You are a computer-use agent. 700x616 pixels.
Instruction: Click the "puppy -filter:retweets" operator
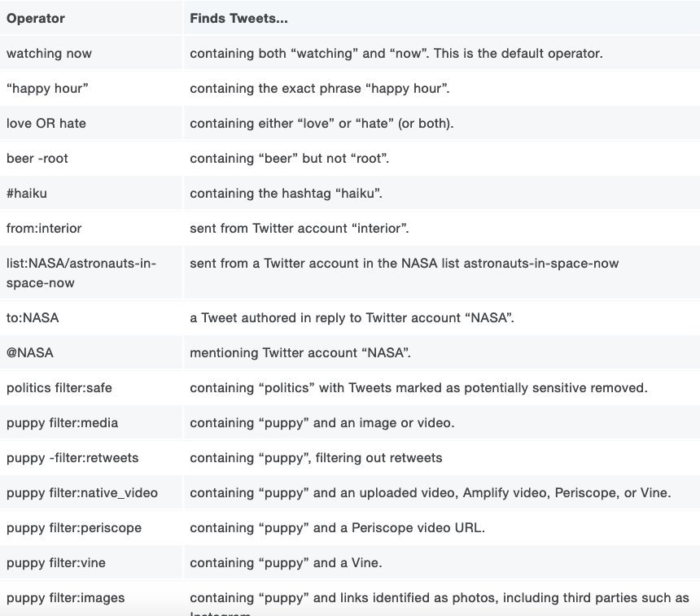[72, 458]
